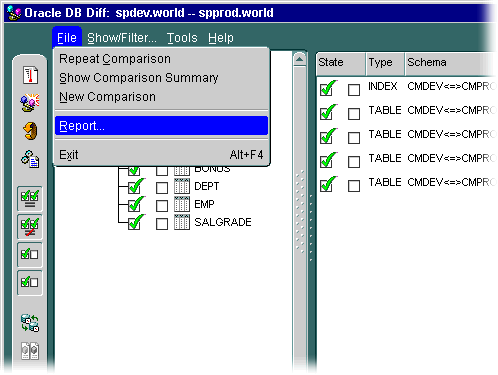Select New Comparison in the File menu
Viewport: 498px width, 375px height.
pos(161,97)
